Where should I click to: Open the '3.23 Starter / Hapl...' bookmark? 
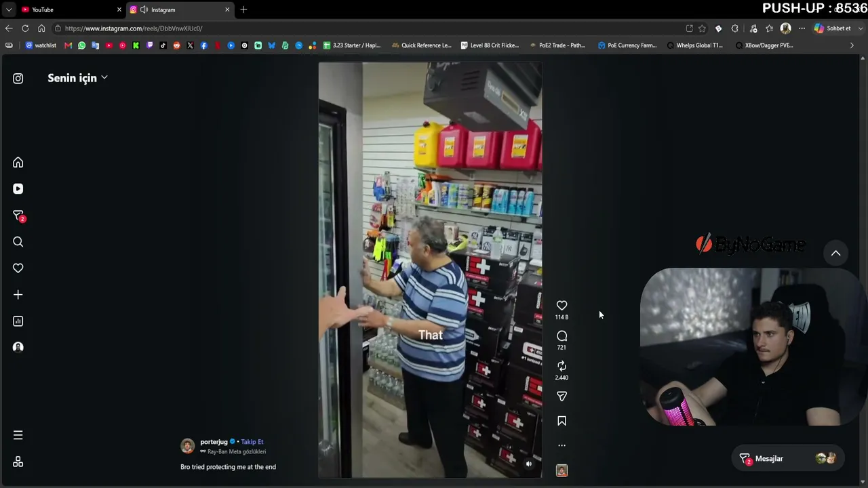pos(352,45)
